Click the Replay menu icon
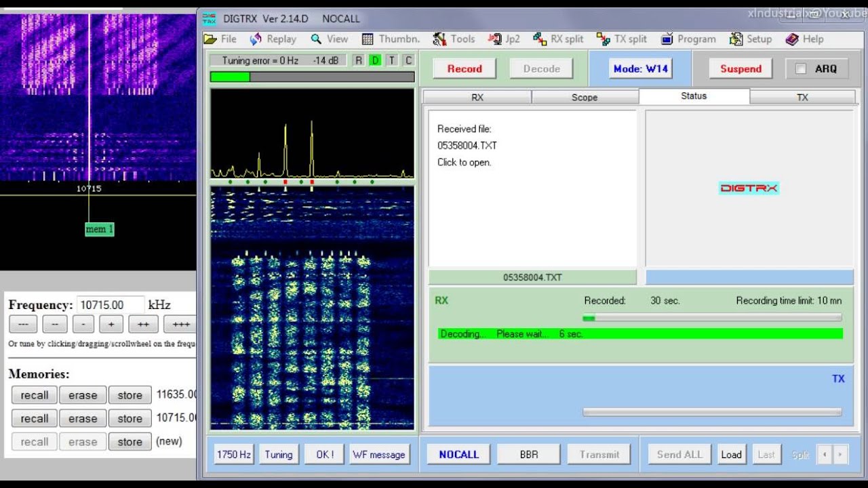 (256, 39)
